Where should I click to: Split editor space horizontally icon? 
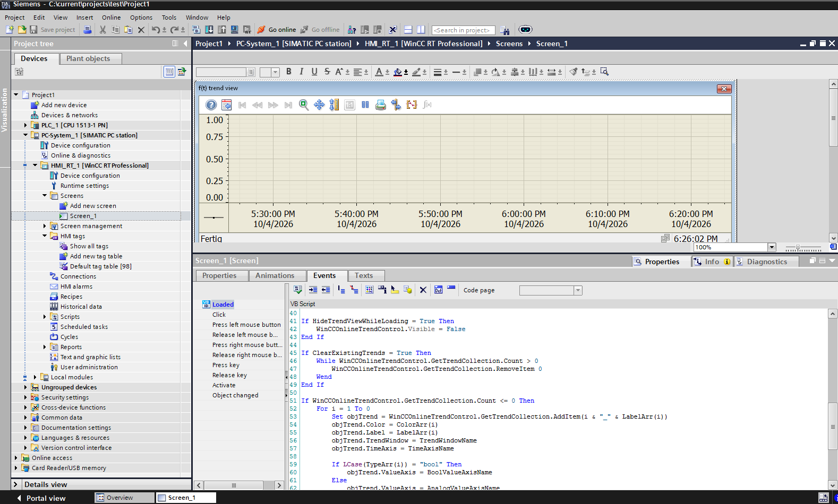[x=408, y=30]
